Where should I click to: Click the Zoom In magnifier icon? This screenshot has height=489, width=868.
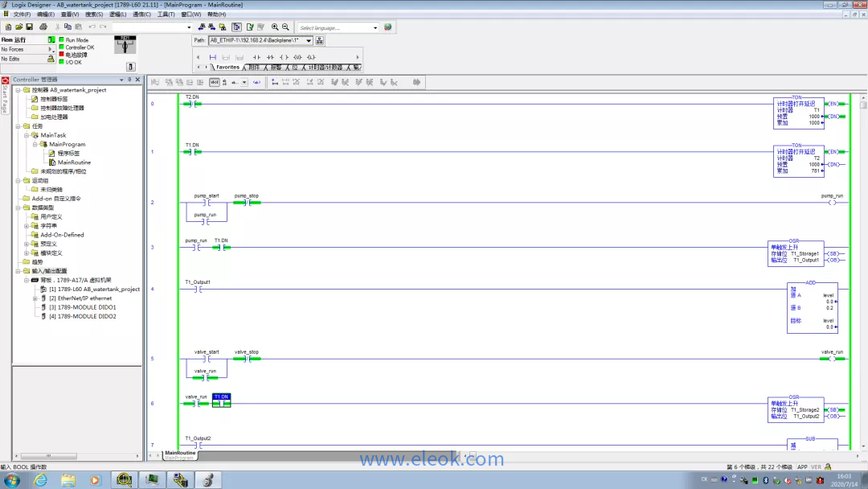276,27
